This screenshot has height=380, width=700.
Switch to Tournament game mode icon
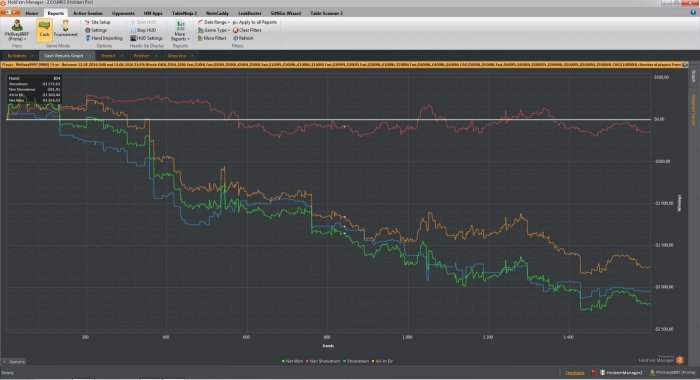click(x=66, y=29)
